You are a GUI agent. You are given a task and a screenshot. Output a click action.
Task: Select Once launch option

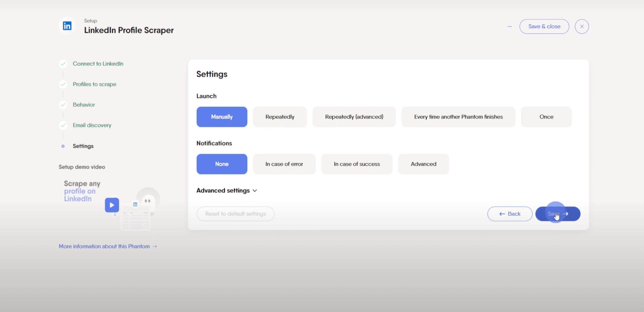coord(546,117)
